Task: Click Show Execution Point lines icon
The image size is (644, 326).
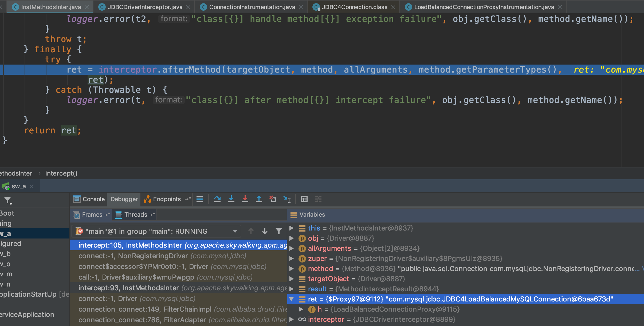Action: tap(200, 199)
